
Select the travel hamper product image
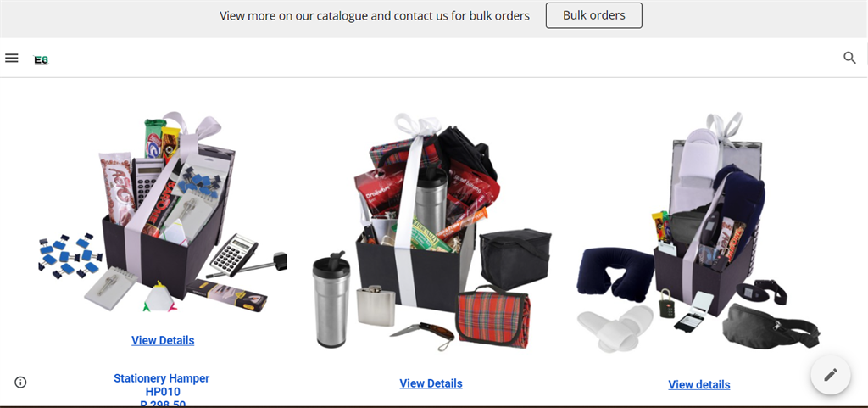698,232
